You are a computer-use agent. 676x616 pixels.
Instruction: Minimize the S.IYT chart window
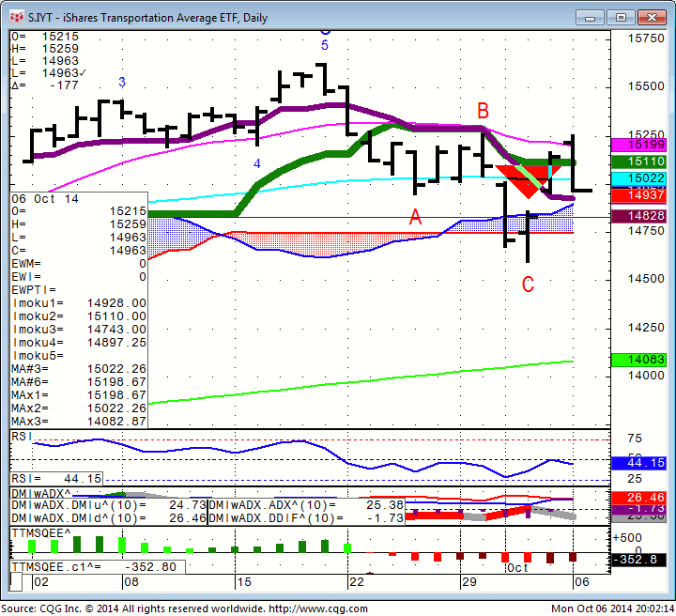point(590,18)
